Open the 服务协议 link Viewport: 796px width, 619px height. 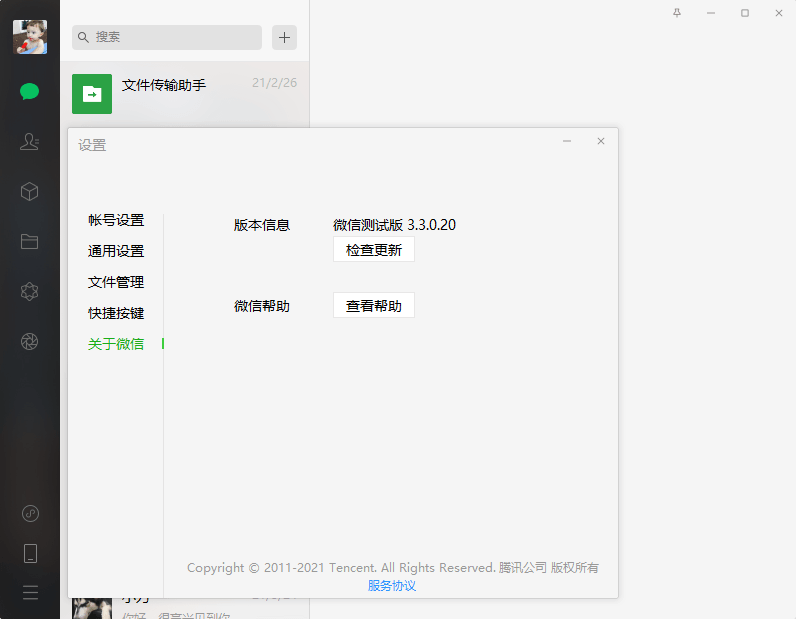point(392,585)
